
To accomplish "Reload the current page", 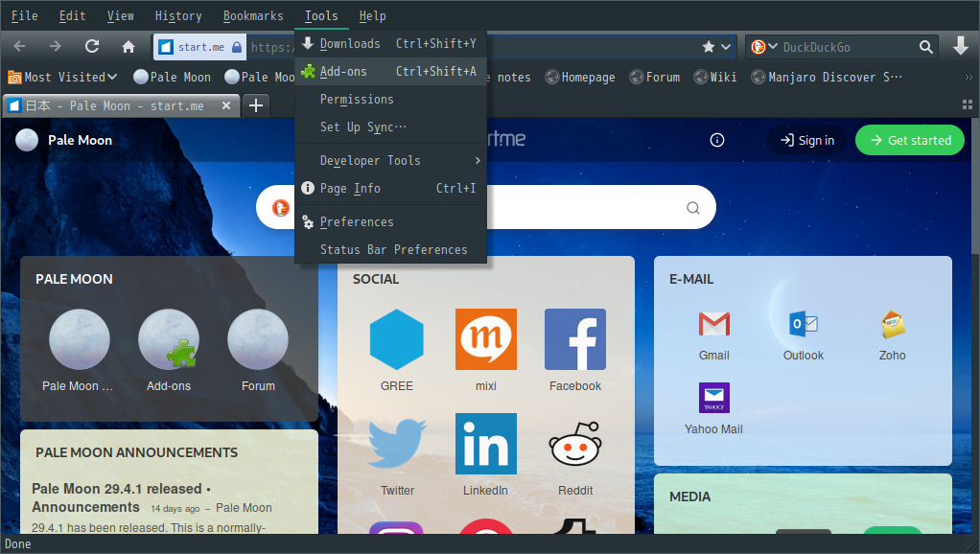I will click(92, 46).
